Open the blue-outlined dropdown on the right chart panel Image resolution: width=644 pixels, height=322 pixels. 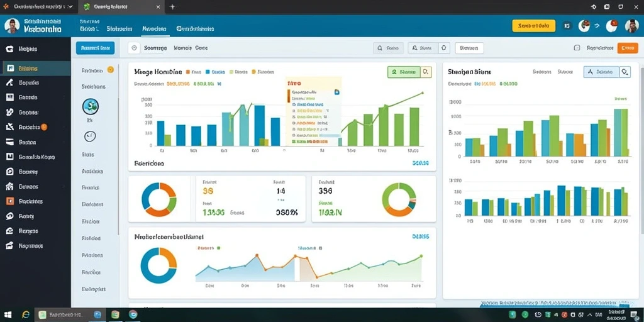point(601,72)
